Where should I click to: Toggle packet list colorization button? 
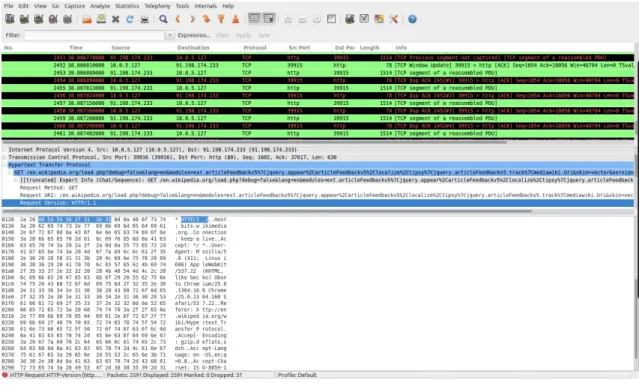254,19
